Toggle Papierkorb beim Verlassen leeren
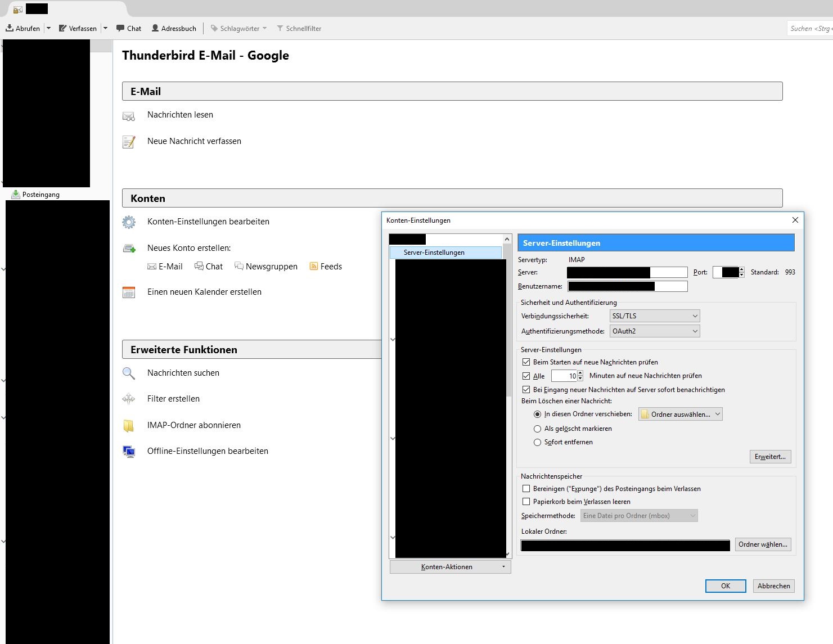The height and width of the screenshot is (644, 833). coord(526,502)
